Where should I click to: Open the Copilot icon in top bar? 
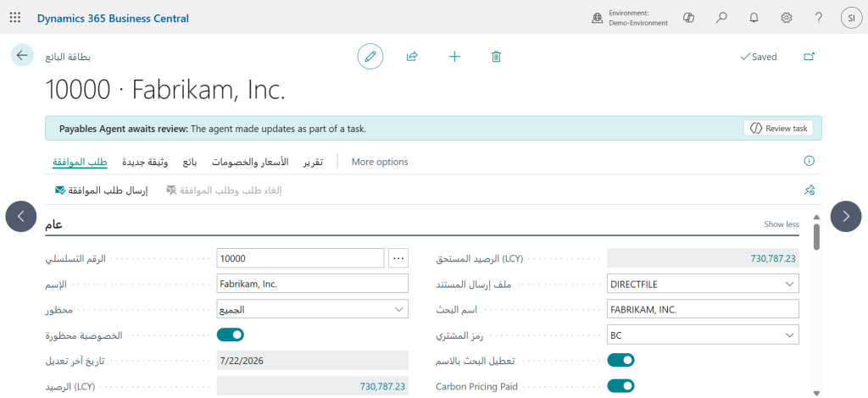pos(689,18)
